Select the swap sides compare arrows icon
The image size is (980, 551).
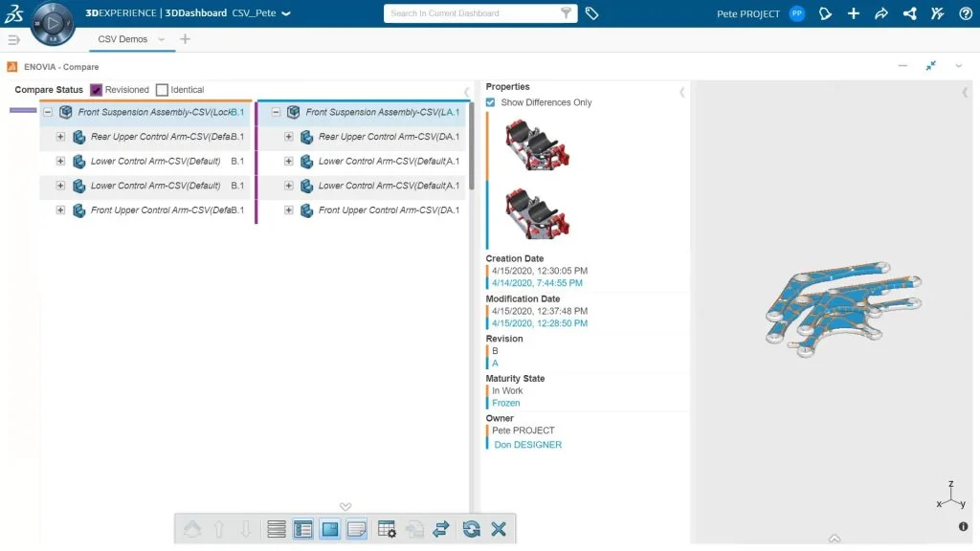click(442, 528)
